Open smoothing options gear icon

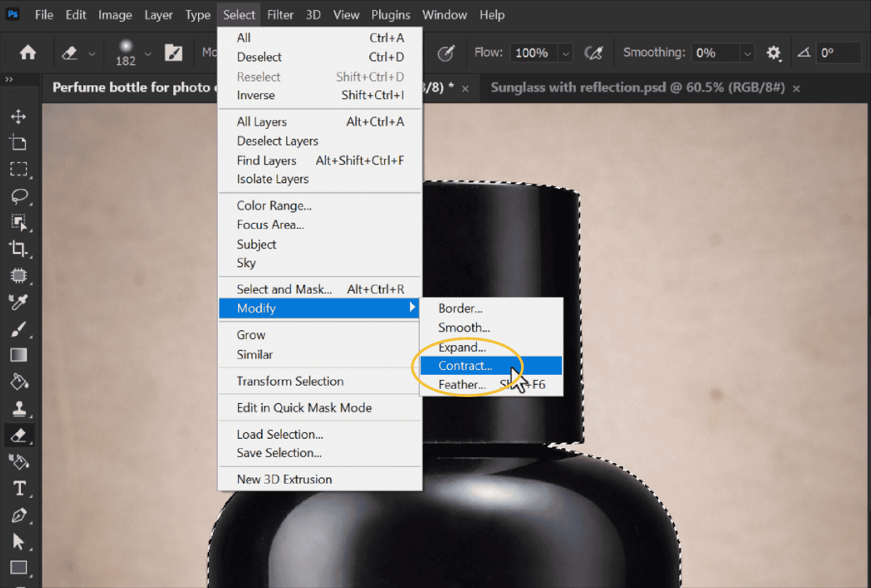coord(773,53)
